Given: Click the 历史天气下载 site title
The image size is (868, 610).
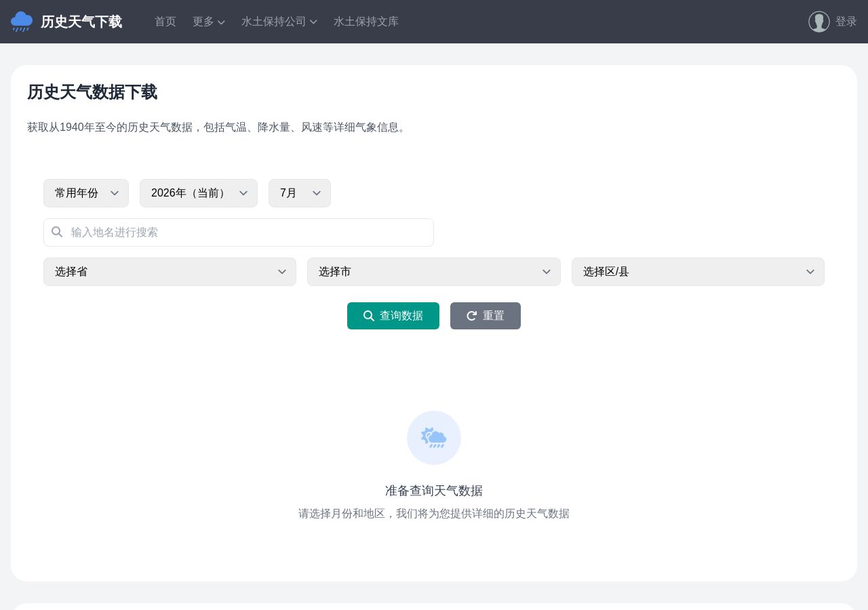Looking at the screenshot, I should [81, 22].
